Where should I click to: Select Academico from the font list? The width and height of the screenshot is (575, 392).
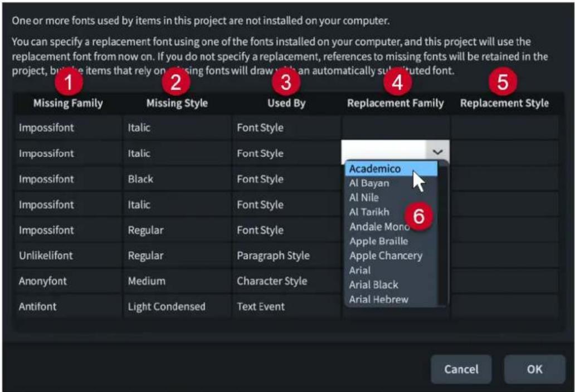click(391, 169)
